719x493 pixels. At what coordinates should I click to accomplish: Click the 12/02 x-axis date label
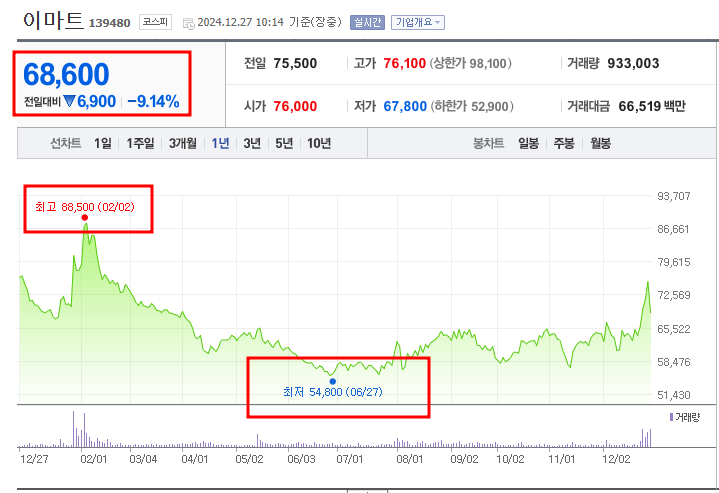pos(616,459)
